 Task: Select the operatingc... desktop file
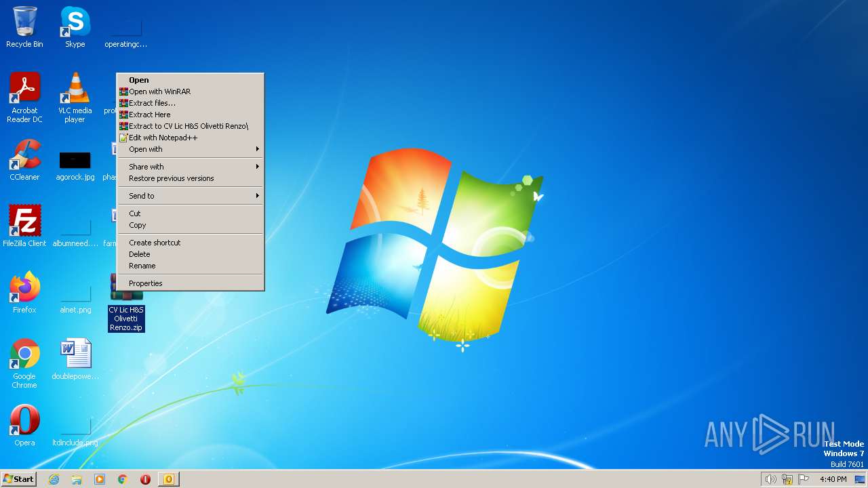pyautogui.click(x=126, y=34)
